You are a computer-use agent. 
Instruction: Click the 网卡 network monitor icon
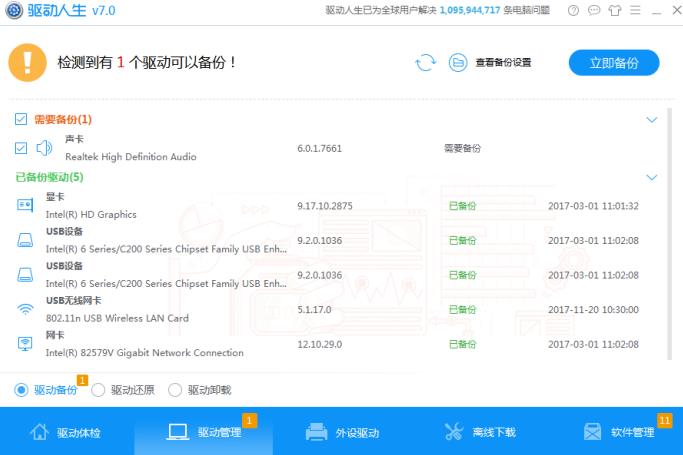(x=25, y=344)
